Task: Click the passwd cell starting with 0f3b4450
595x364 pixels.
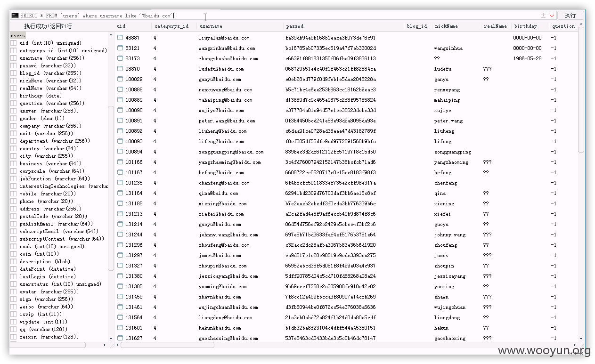Action: coord(330,121)
